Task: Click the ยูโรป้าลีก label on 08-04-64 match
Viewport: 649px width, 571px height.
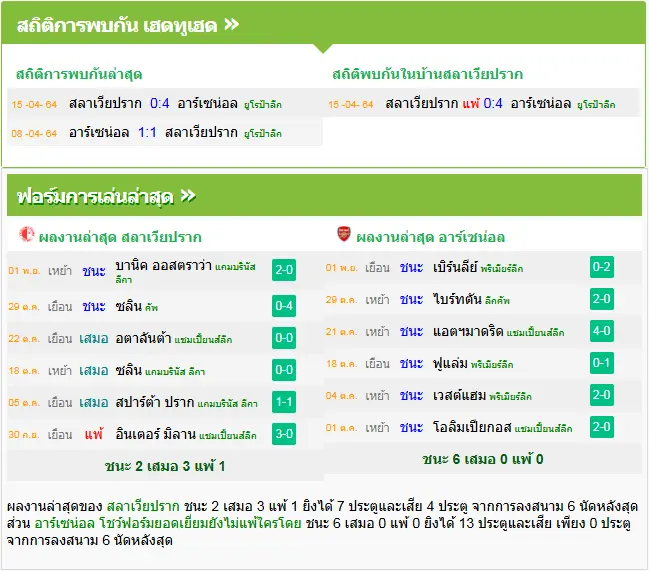Action: 263,133
